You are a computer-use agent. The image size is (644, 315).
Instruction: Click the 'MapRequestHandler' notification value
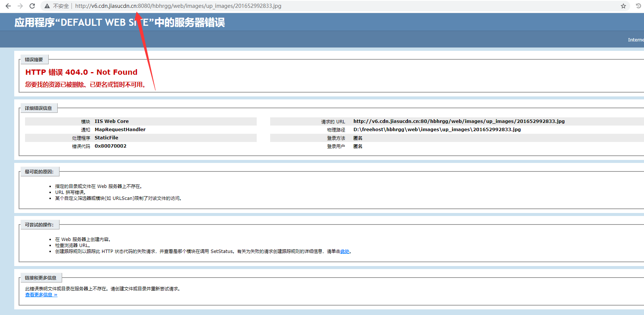tap(120, 130)
